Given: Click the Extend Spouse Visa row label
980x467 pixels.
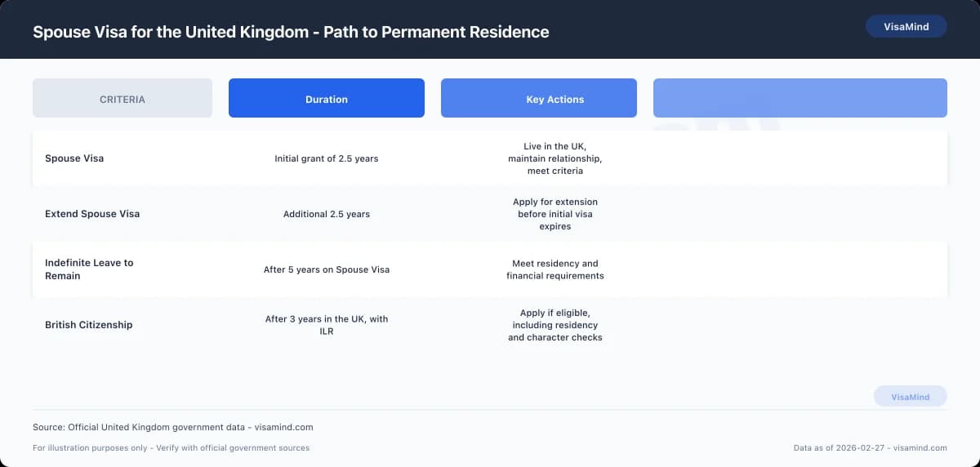Looking at the screenshot, I should pyautogui.click(x=92, y=214).
